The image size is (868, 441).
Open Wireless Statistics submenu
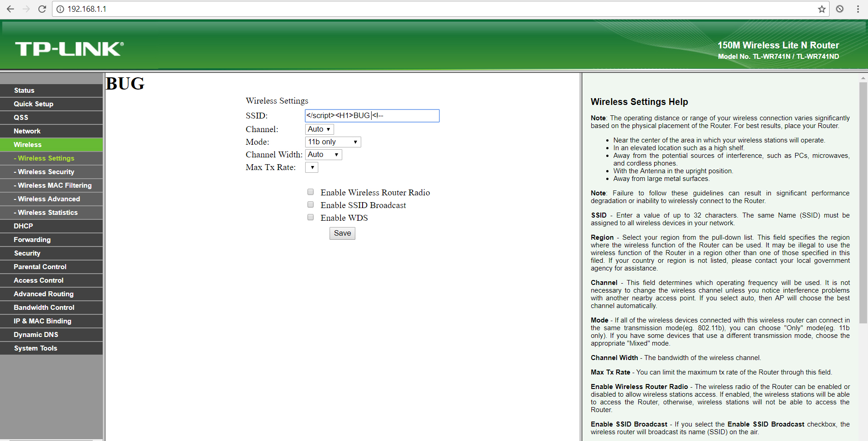pyautogui.click(x=52, y=213)
